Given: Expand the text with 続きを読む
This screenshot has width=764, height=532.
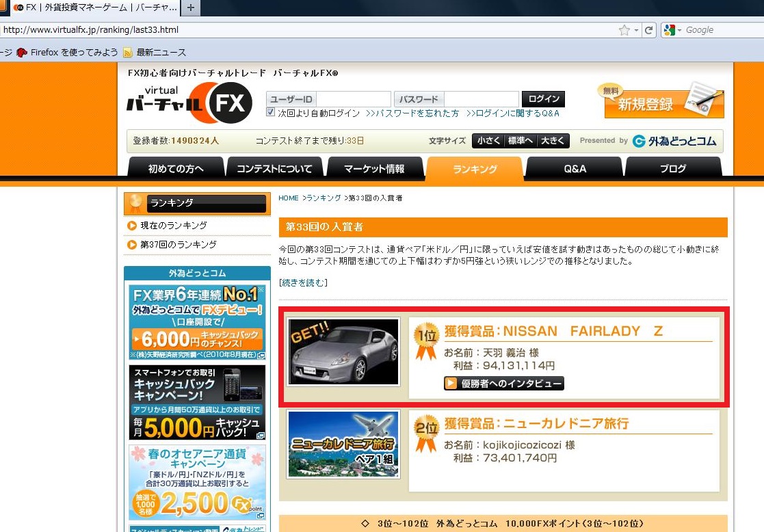Looking at the screenshot, I should pos(303,282).
